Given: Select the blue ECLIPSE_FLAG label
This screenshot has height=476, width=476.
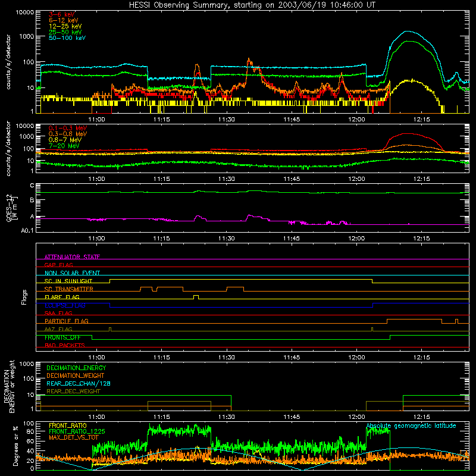Looking at the screenshot, I should [65, 305].
